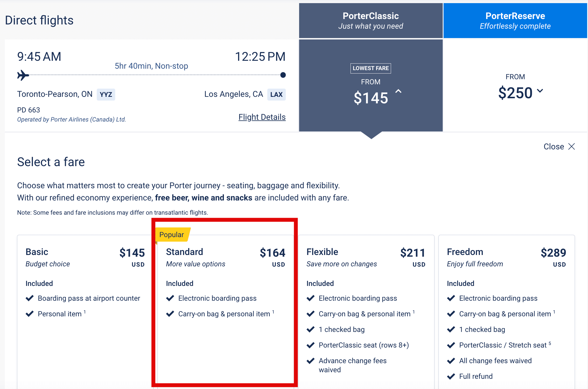Select the PorterClassic column header
Screen dimensions: 588x389
tap(371, 21)
